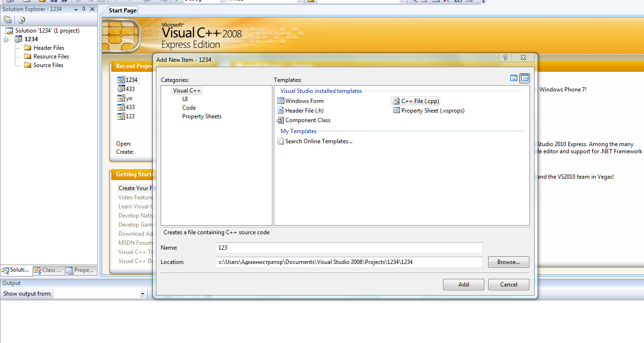The image size is (644, 343).
Task: Switch templates to large icons view
Action: click(x=514, y=78)
